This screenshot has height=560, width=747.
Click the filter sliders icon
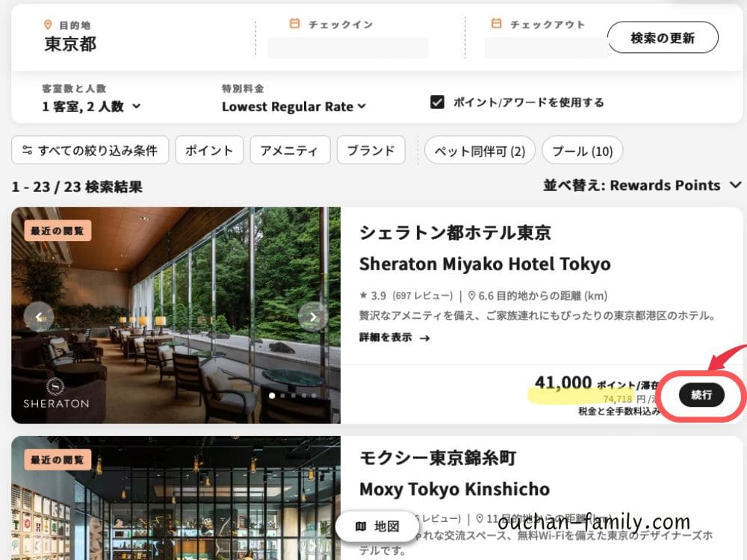[27, 151]
